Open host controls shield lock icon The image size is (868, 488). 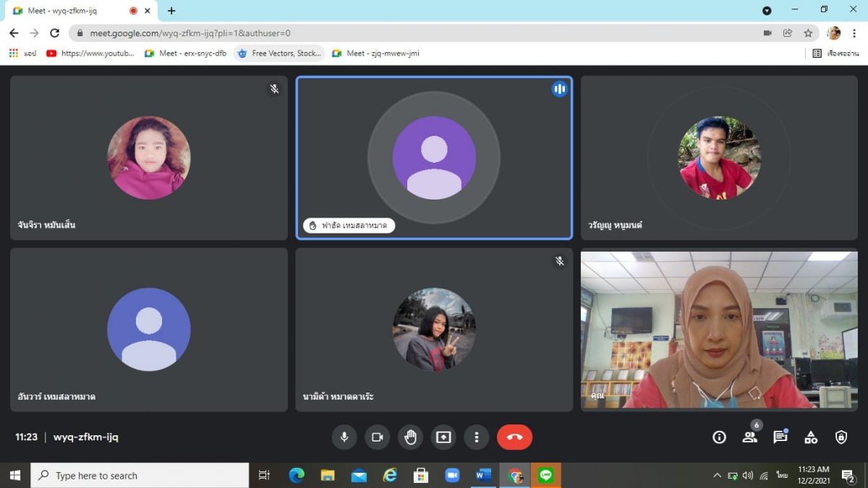pos(841,437)
